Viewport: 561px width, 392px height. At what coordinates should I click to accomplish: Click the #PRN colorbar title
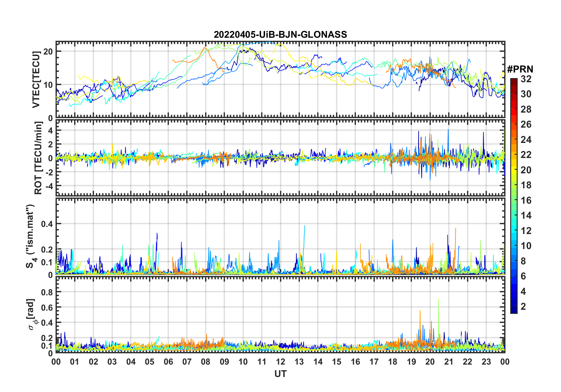click(x=520, y=69)
